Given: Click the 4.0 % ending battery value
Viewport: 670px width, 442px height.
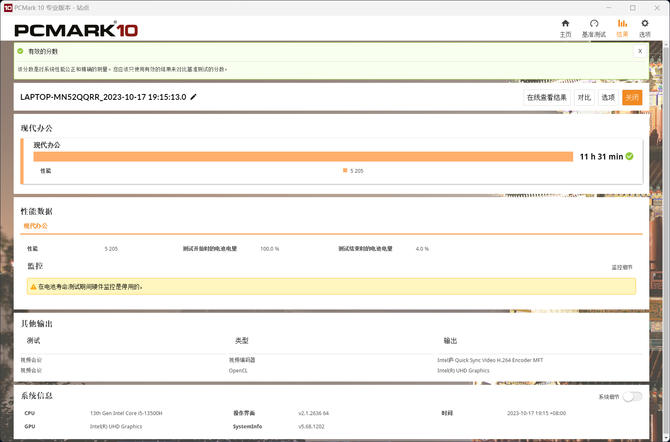Looking at the screenshot, I should click(422, 249).
